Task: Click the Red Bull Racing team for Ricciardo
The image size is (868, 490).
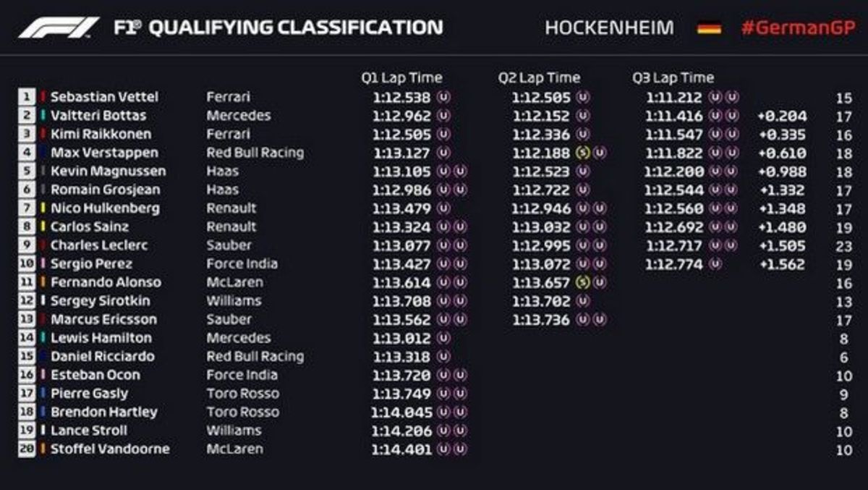Action: [x=255, y=357]
